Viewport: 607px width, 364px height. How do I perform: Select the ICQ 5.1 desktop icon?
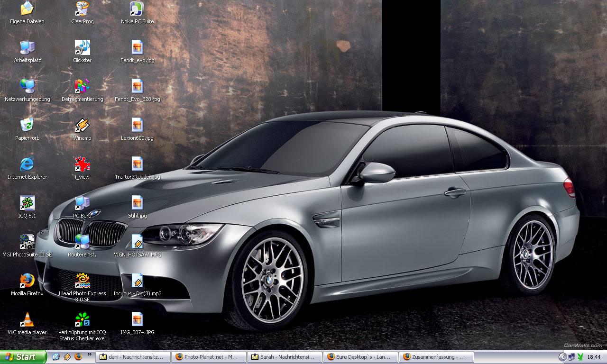27,203
